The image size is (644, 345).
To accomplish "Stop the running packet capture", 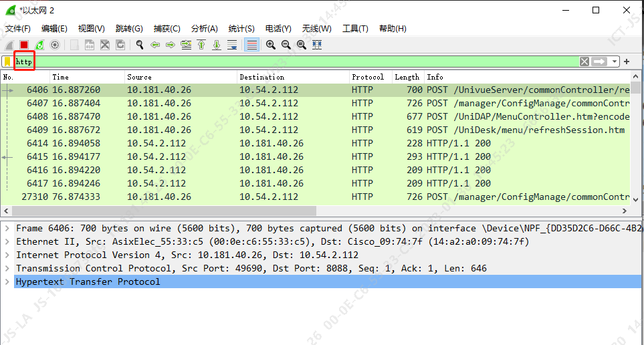I will [x=24, y=45].
